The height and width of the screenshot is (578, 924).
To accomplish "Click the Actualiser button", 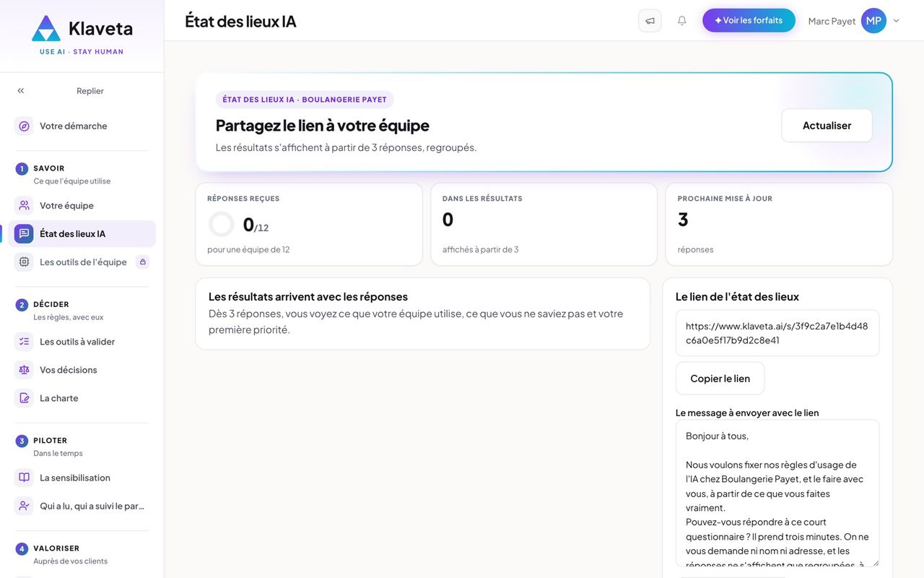I will click(827, 125).
